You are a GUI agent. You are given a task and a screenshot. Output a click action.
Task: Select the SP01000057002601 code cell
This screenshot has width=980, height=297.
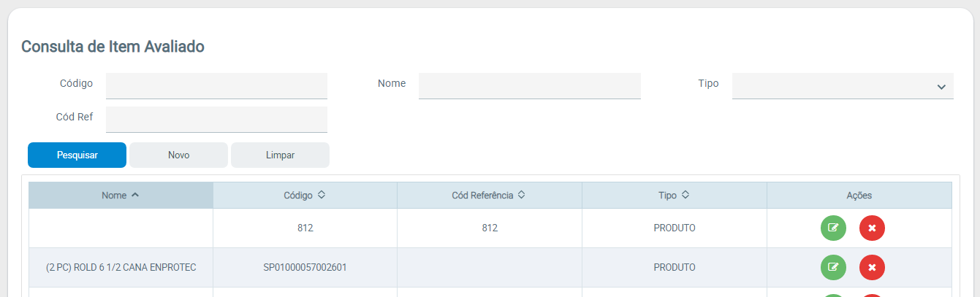point(305,268)
